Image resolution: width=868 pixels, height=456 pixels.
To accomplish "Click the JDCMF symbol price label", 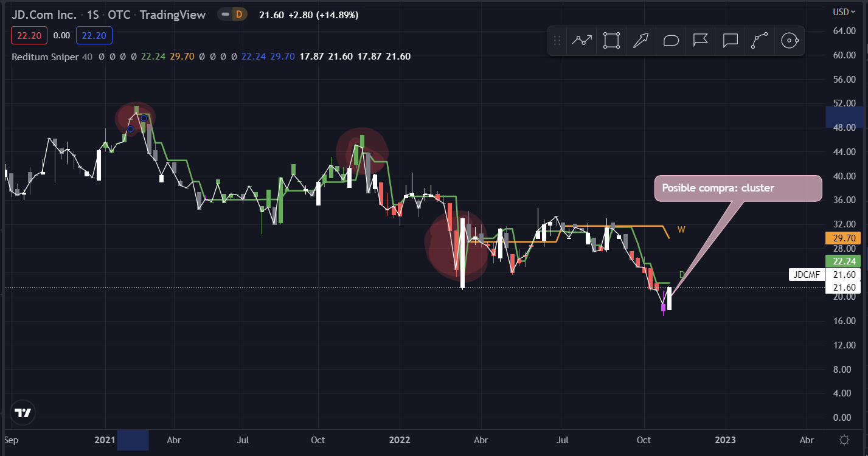I will (x=807, y=275).
